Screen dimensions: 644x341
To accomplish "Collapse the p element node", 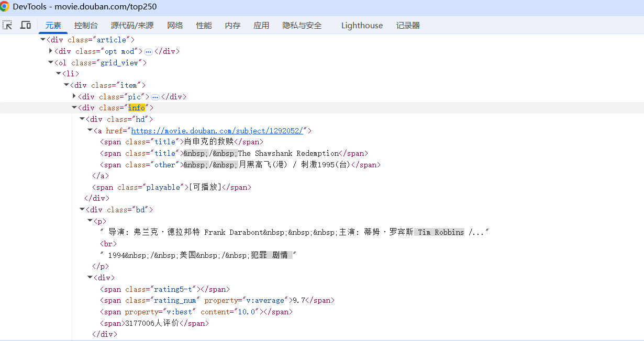I will [x=90, y=221].
